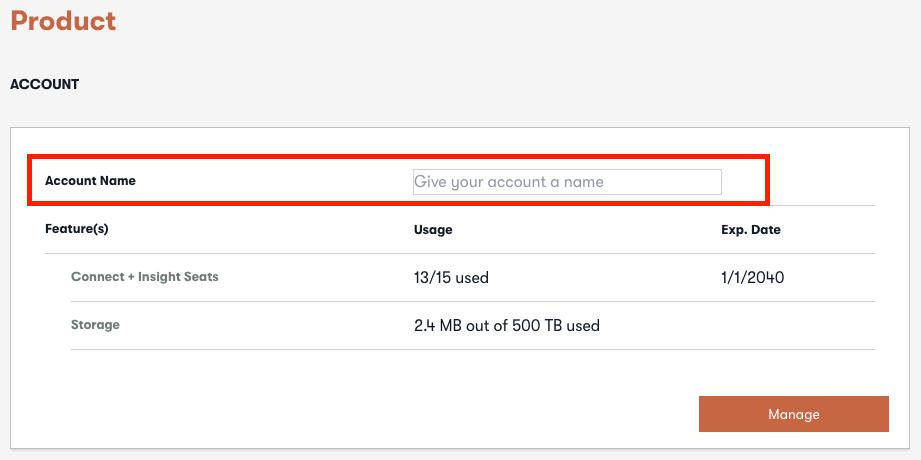This screenshot has width=921, height=460.
Task: Click the blank panel area left of Manage
Action: coord(400,413)
